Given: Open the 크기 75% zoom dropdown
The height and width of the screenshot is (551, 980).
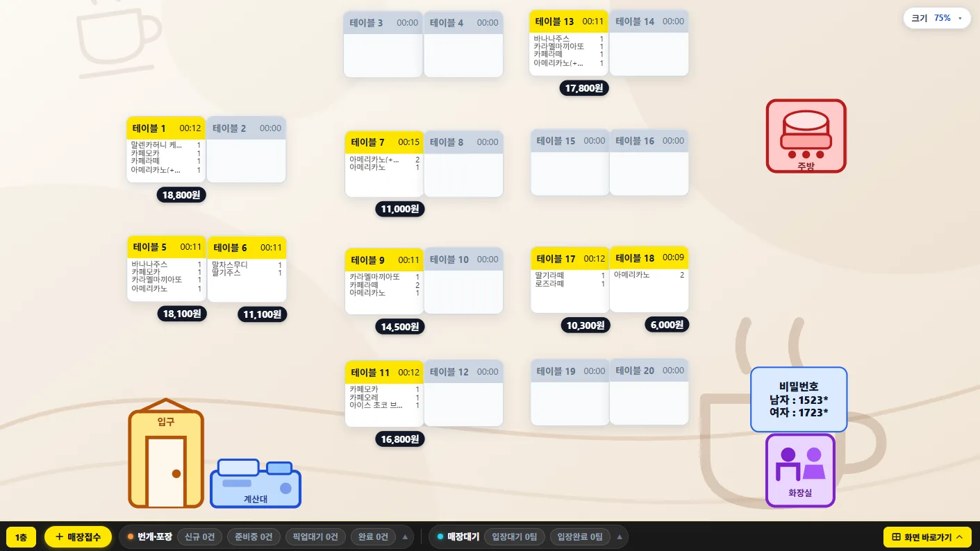Looking at the screenshot, I should click(x=936, y=18).
